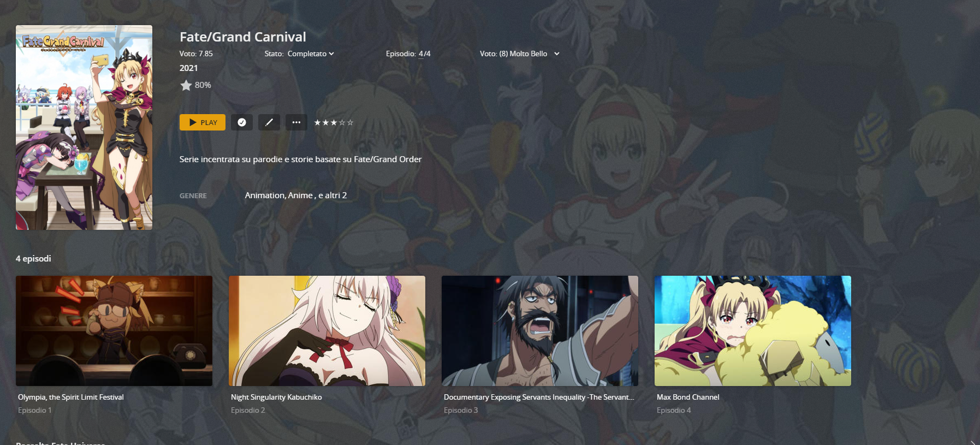
Task: Expand the Stato Completato dropdown
Action: tap(311, 54)
